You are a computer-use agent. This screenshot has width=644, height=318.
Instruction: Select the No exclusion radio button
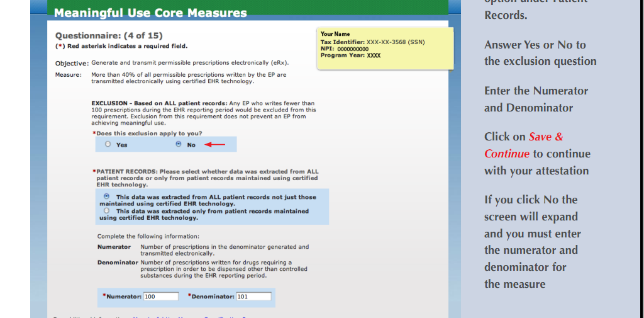click(178, 144)
